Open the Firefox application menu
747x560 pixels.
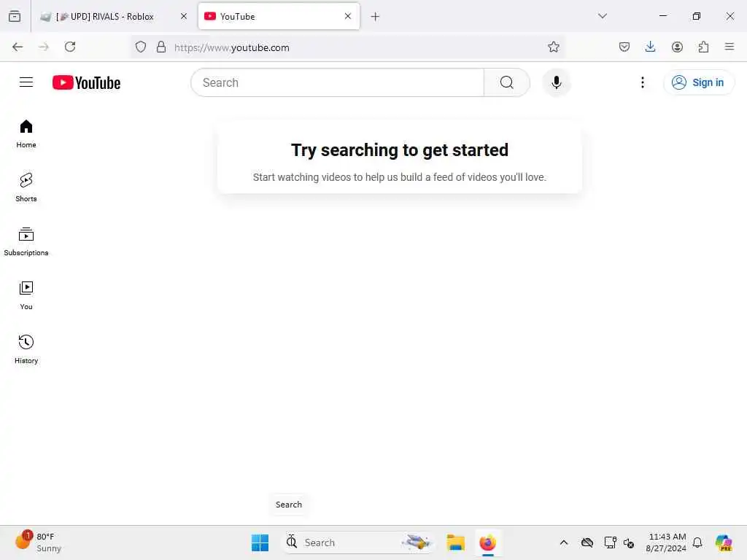729,47
